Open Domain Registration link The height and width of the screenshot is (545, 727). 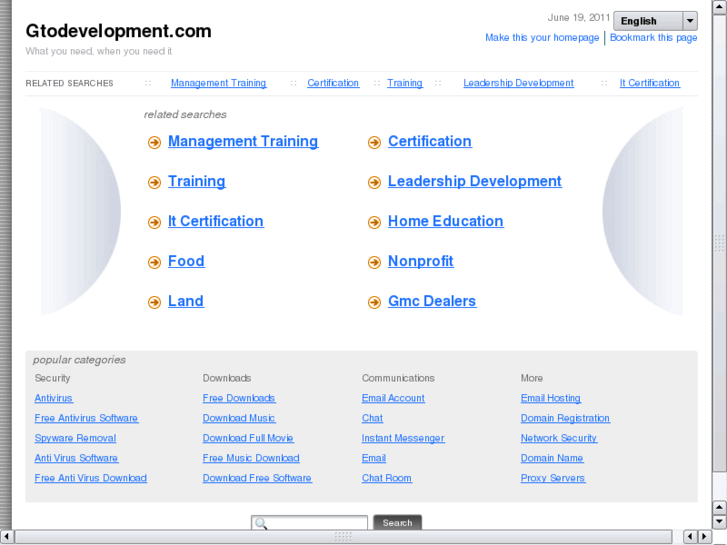pos(565,418)
